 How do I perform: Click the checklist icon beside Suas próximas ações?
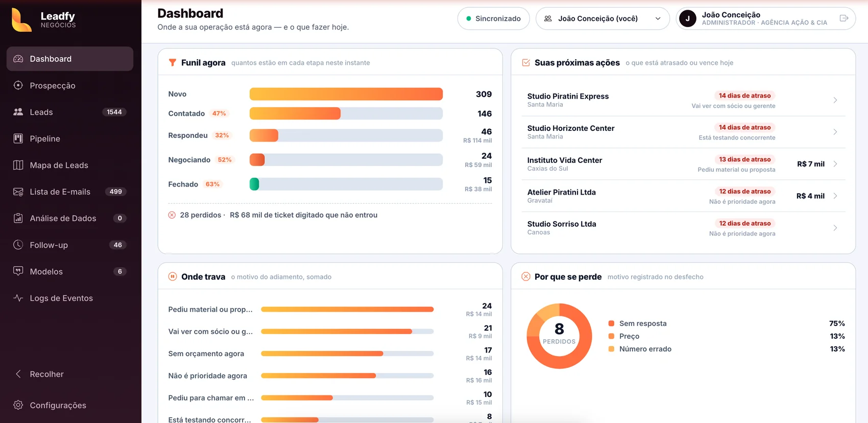526,62
